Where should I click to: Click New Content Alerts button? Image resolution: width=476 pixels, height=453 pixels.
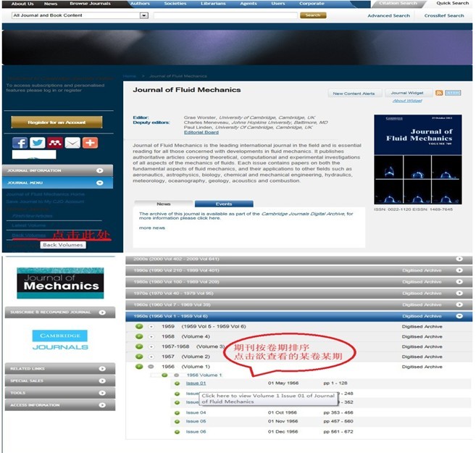354,93
